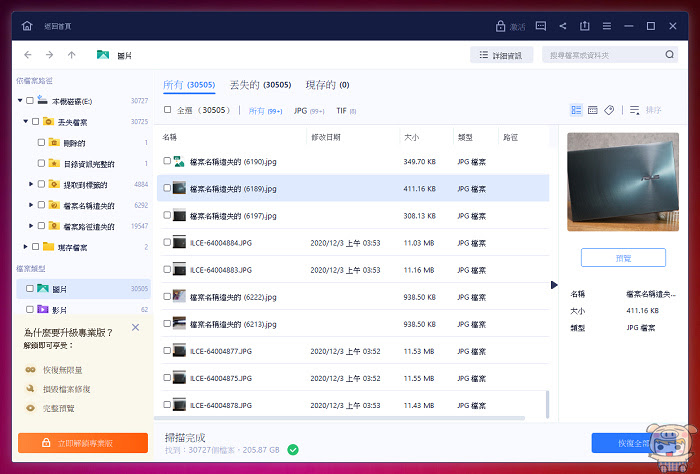Image resolution: width=700 pixels, height=474 pixels.
Task: Tick checkbox for ILCE-64004883.JPG
Action: coord(167,270)
